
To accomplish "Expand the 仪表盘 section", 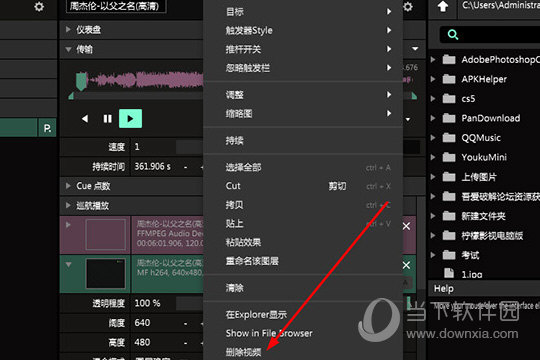I will (x=68, y=30).
